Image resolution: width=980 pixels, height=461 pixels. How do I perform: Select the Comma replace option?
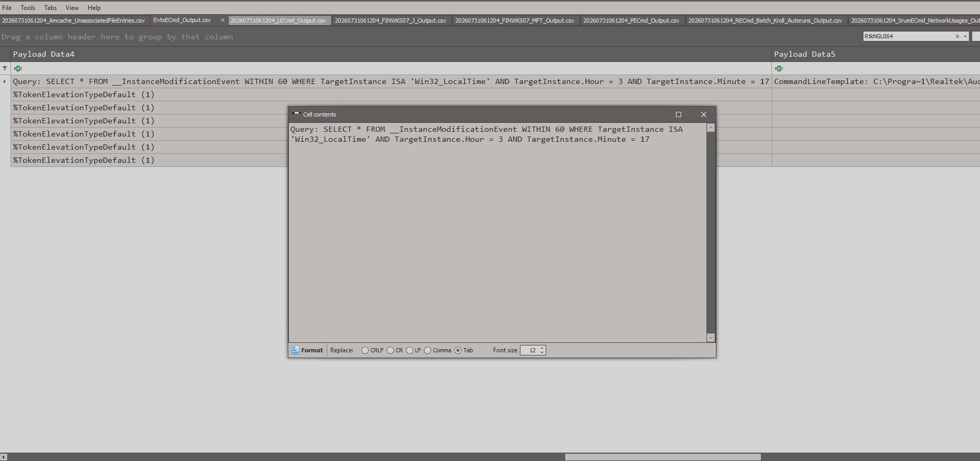tap(428, 350)
